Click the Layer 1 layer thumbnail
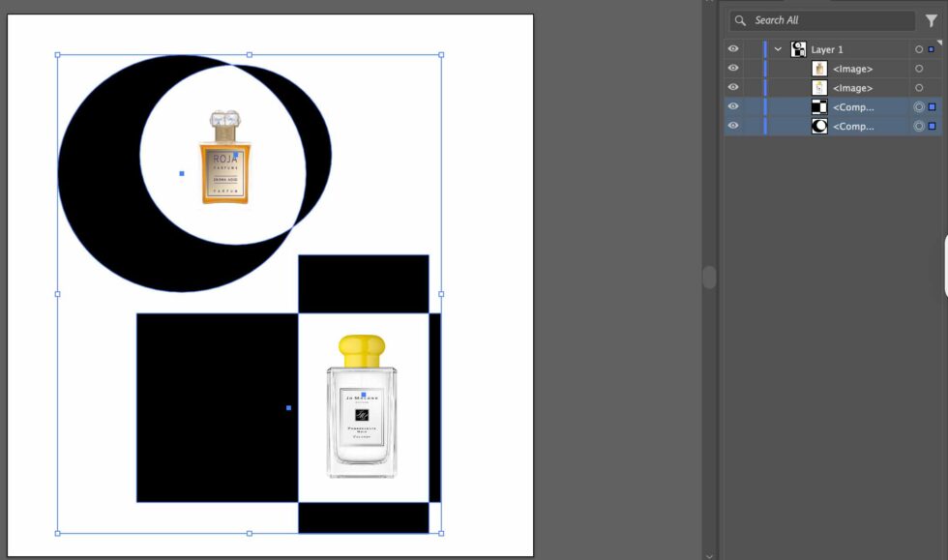 (798, 48)
